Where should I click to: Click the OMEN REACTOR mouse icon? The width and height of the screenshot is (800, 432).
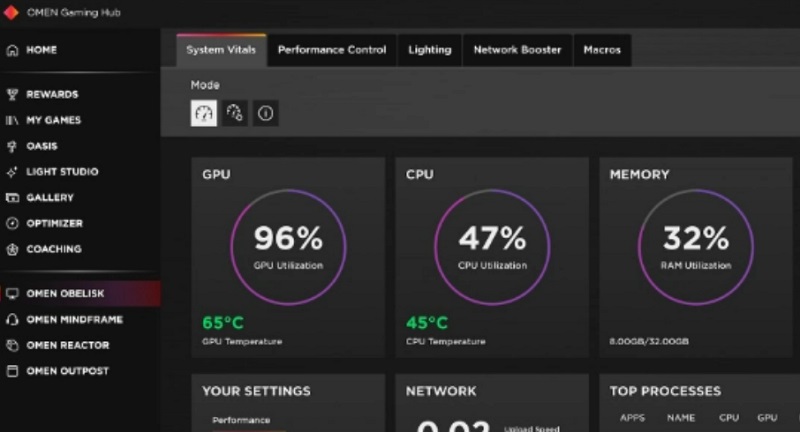click(12, 345)
